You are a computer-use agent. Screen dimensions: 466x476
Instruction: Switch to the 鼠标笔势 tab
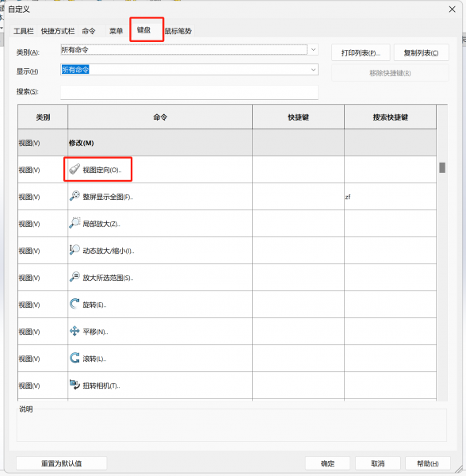coord(178,31)
